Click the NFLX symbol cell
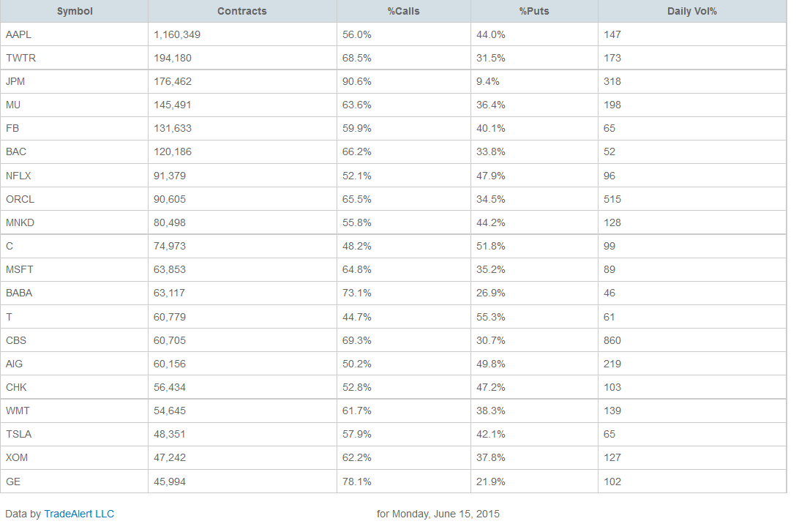 (18, 176)
